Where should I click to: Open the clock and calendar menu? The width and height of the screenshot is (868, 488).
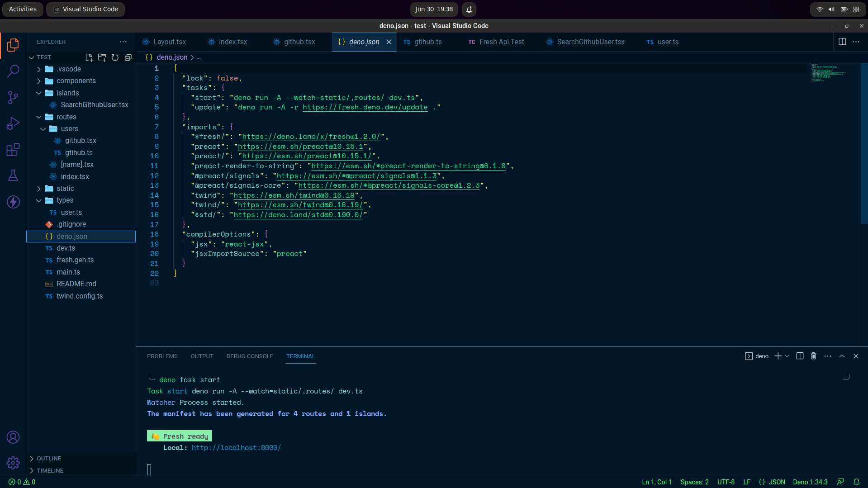tap(434, 9)
